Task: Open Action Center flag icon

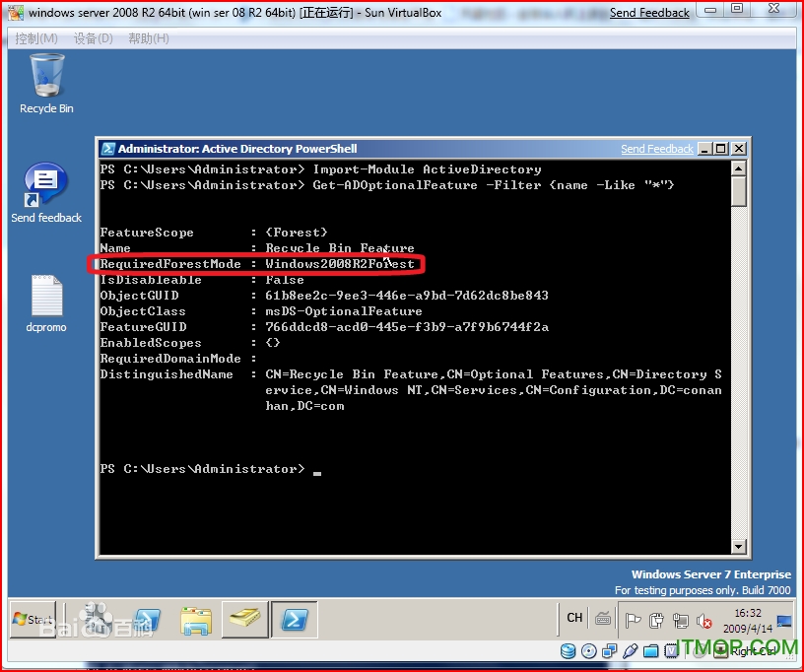Action: [633, 620]
